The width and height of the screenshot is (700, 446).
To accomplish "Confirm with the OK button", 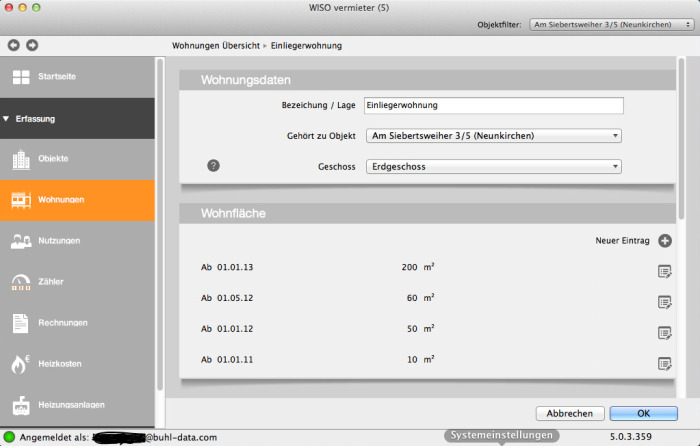I will [x=644, y=413].
